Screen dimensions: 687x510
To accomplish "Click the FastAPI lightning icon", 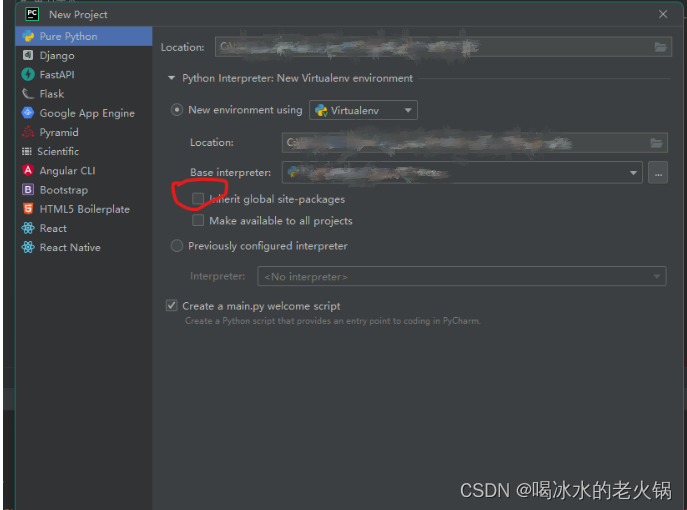I will coord(28,74).
